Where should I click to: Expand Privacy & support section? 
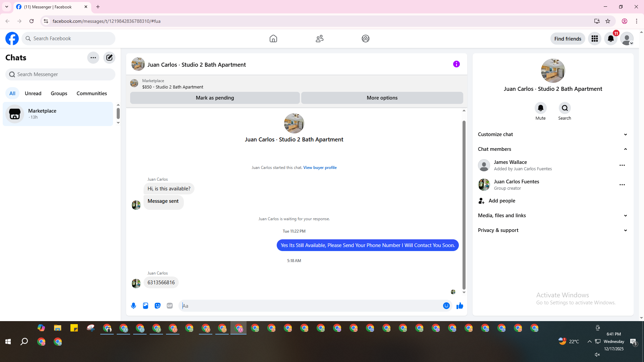[x=625, y=230]
